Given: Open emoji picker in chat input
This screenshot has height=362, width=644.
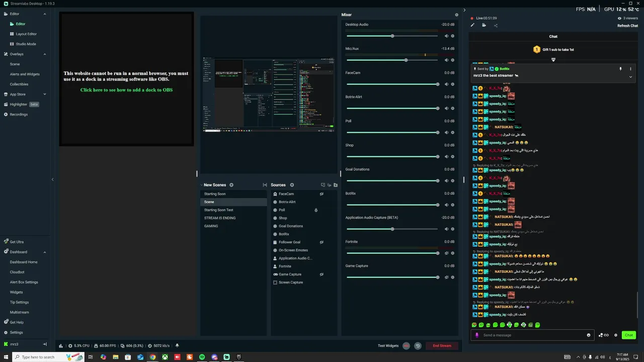Looking at the screenshot, I should (589, 335).
